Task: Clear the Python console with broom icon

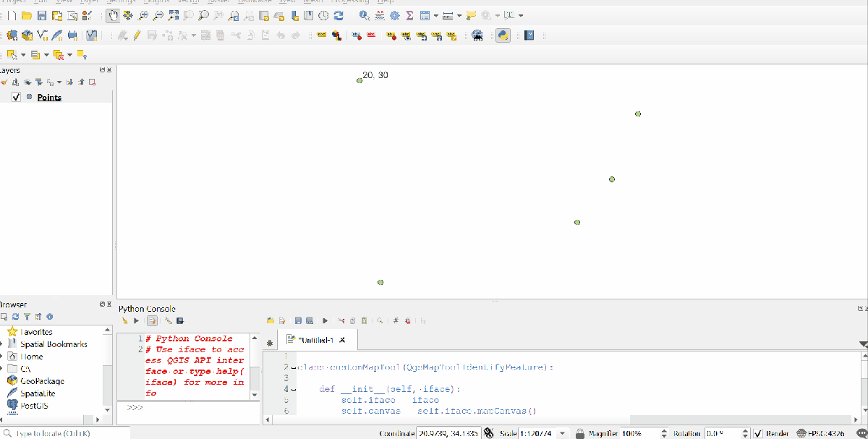Action: pos(124,320)
